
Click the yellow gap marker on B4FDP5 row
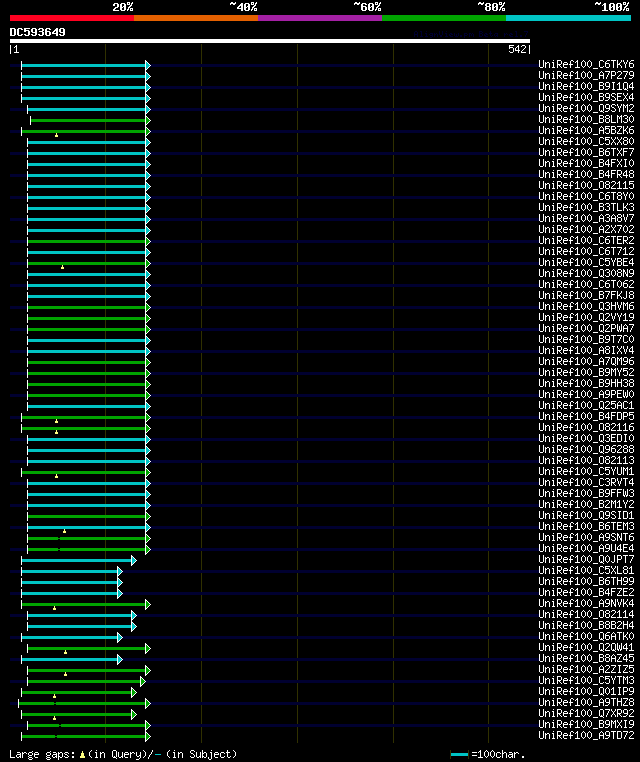(x=56, y=421)
